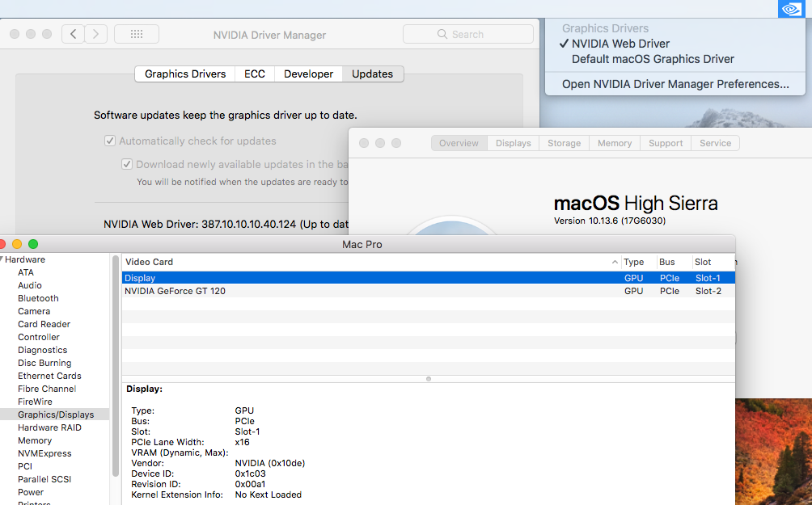Click the pane split handle dot

(429, 379)
